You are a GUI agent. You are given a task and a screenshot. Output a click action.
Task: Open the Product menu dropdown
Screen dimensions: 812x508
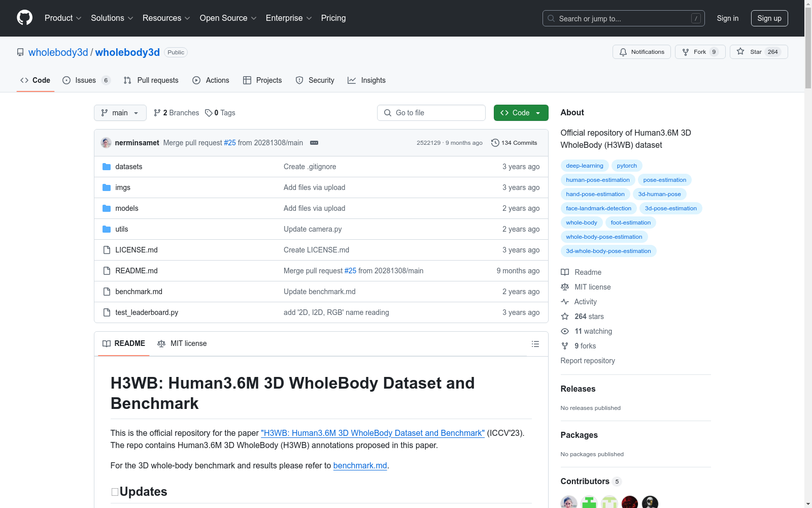[63, 18]
